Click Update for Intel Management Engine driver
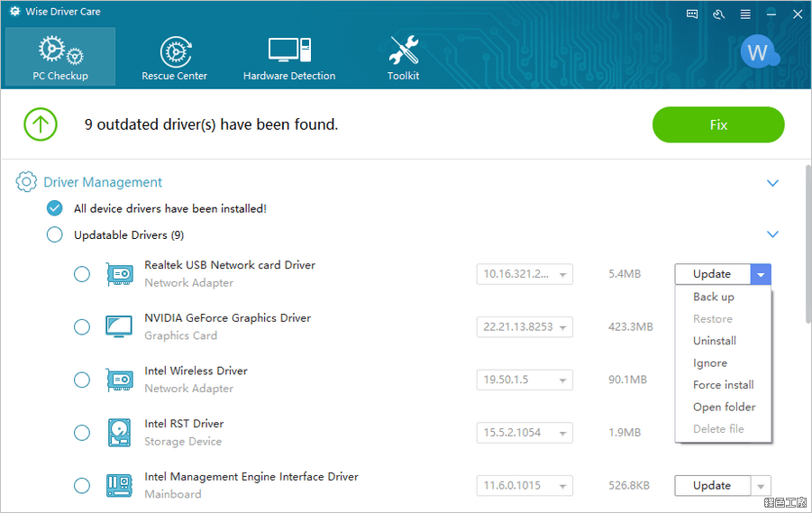This screenshot has width=812, height=513. (713, 486)
